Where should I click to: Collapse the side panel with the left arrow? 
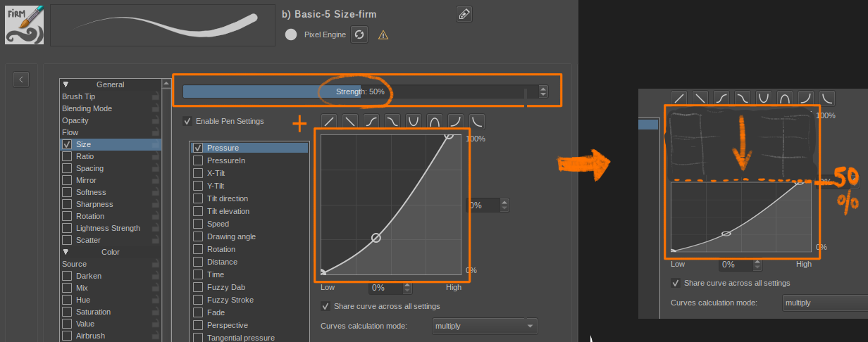(21, 80)
